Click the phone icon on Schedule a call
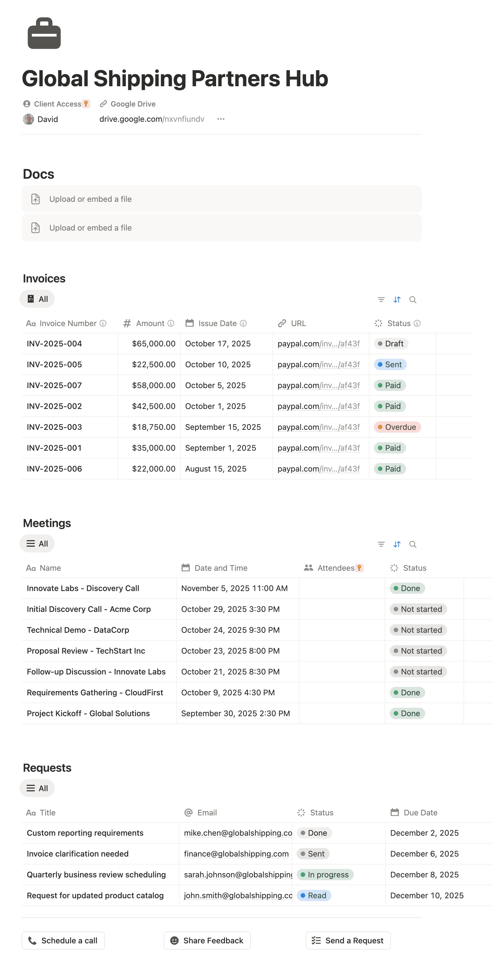The width and height of the screenshot is (492, 980). pos(32,941)
